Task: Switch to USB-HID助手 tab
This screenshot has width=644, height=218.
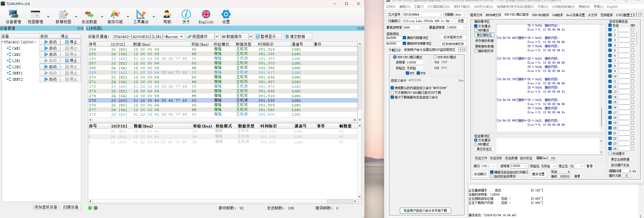Action: pos(541,15)
